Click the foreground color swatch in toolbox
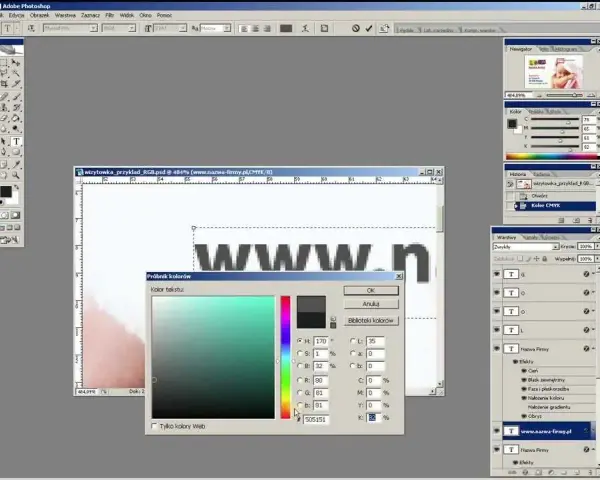 coord(6,191)
